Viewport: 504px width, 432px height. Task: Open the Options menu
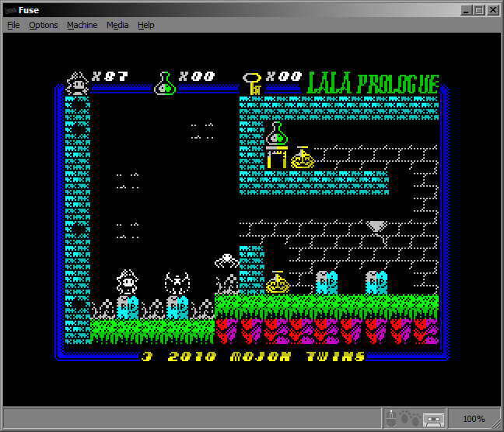coord(44,25)
